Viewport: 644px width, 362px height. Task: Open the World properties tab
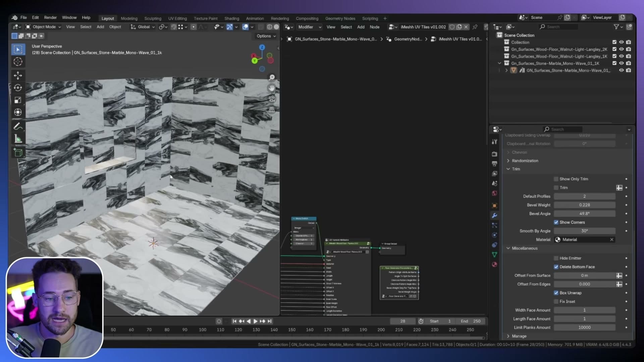point(494,193)
